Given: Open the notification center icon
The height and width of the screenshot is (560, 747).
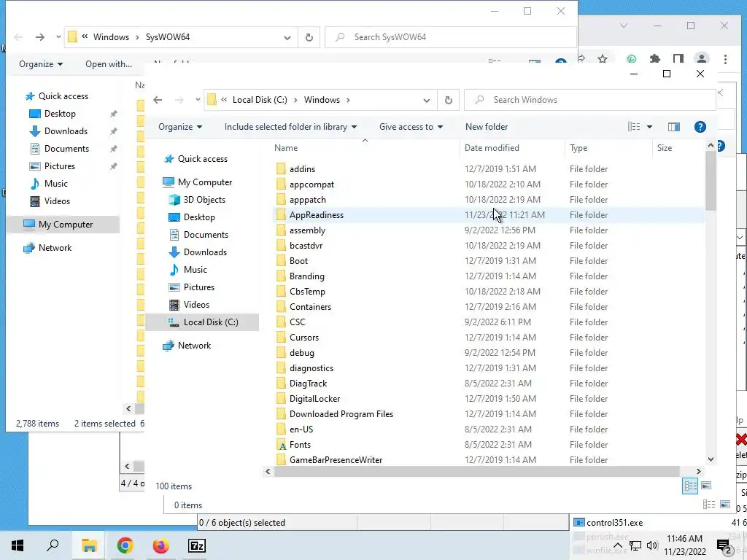Looking at the screenshot, I should (723, 545).
